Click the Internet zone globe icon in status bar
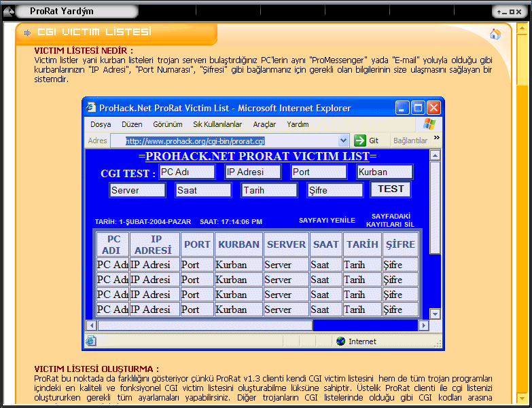Screen dimensions: 532x408 [341, 341]
